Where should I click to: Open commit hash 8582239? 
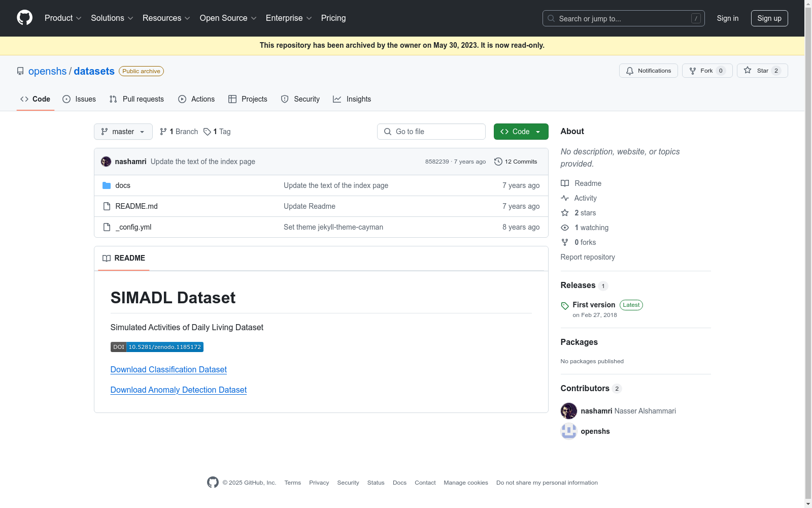437,162
